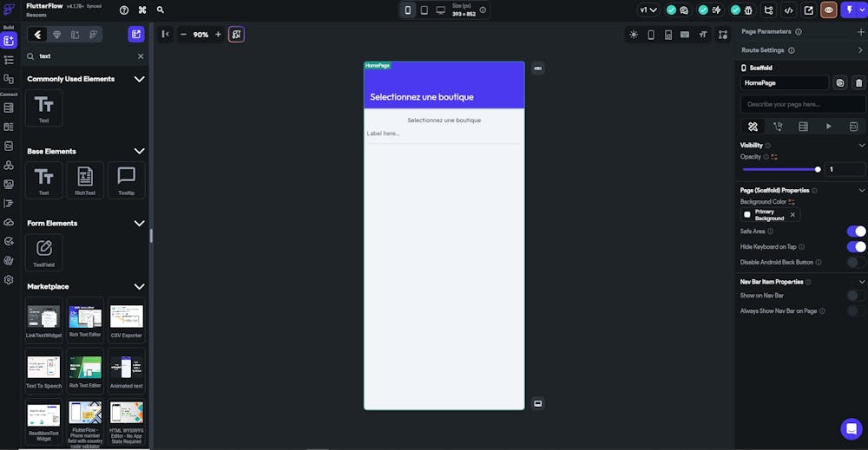The image size is (868, 450).
Task: Open the comments chat icon in header
Action: [x=684, y=10]
